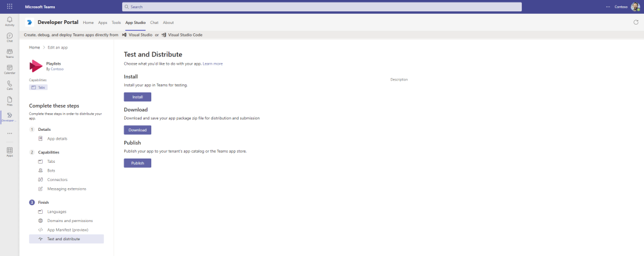Switch to the Tools tab
644x256 pixels.
[x=116, y=22]
